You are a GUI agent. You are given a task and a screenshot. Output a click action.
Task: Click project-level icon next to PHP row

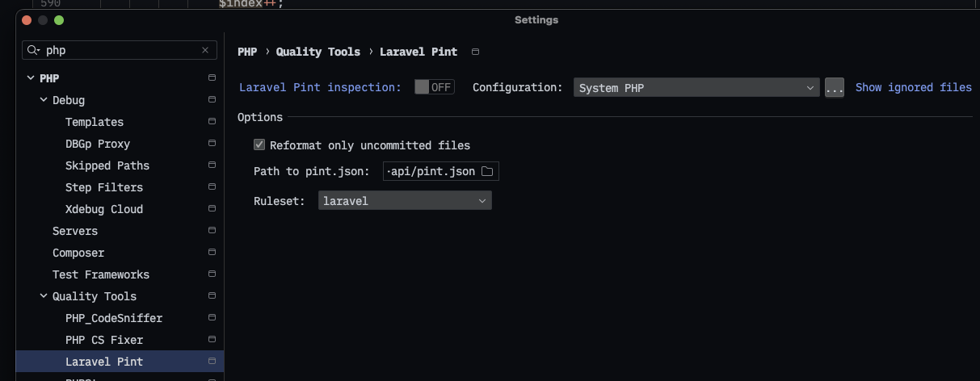[212, 78]
